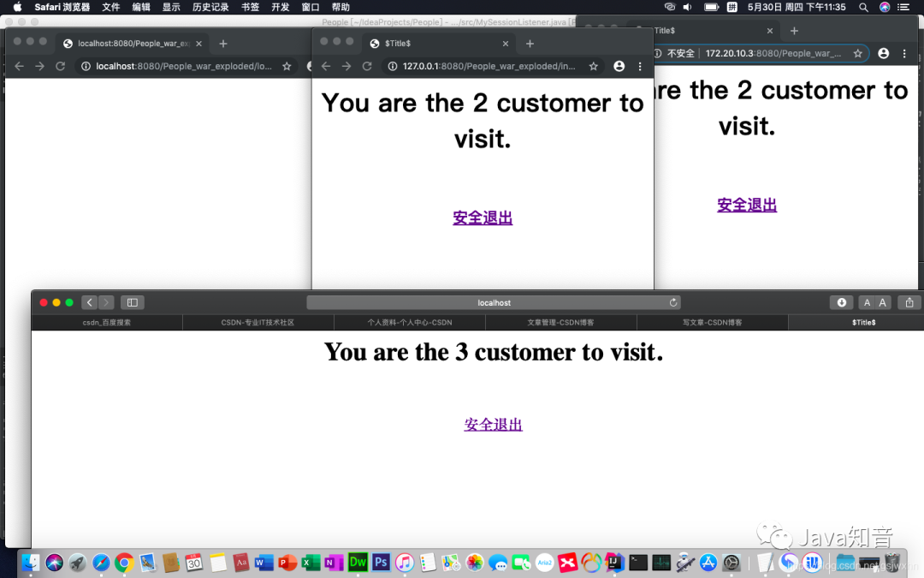Close the $Title$ tab in 127.0.0.1 Chrome window
Screen dimensions: 924x578
(x=505, y=44)
